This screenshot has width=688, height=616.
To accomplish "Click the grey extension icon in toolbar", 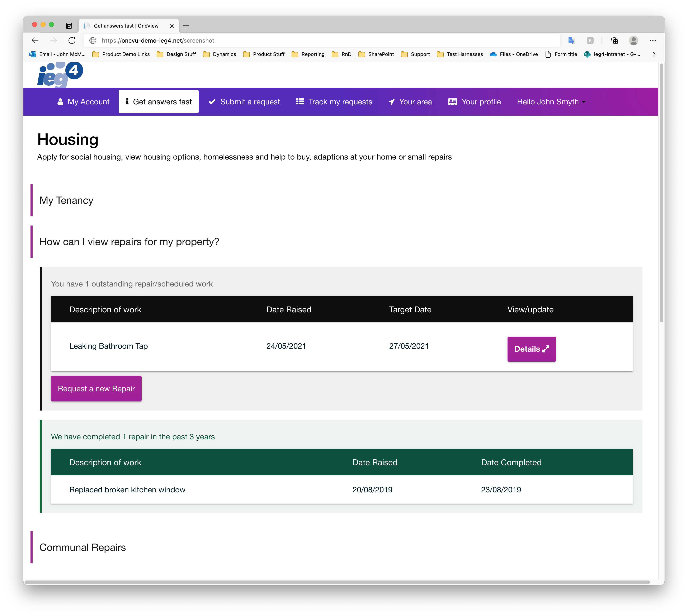I will click(590, 41).
